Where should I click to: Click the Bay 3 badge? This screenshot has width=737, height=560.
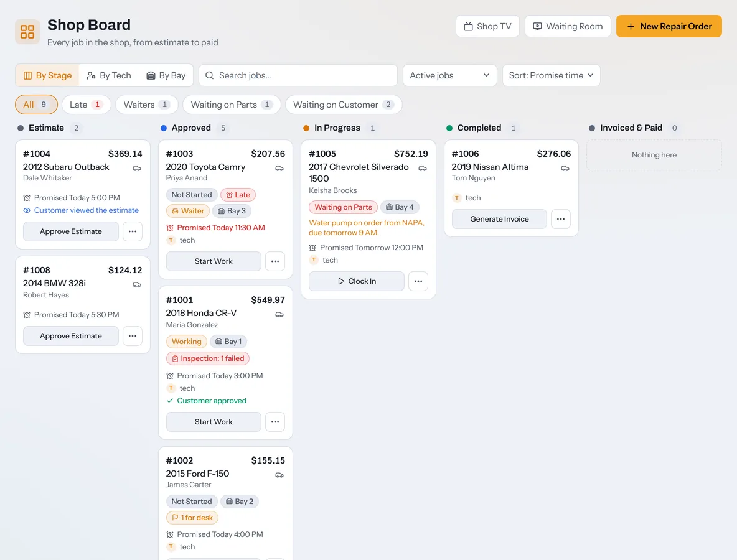coord(232,211)
